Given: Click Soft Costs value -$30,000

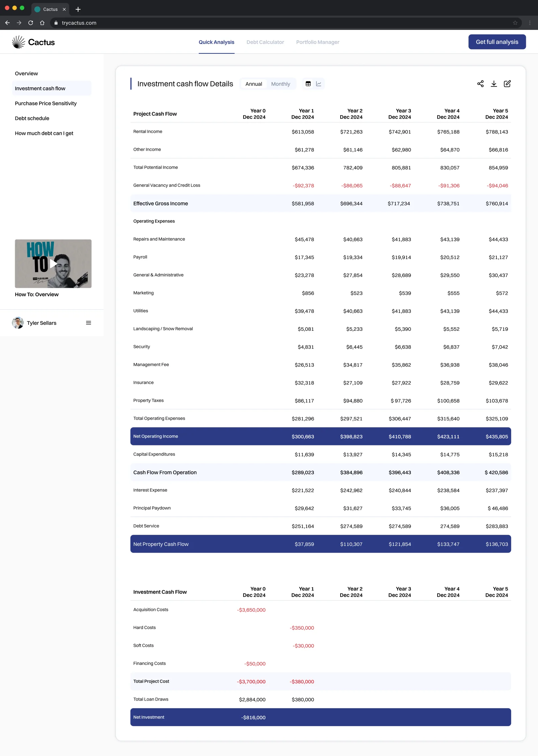Looking at the screenshot, I should [303, 646].
